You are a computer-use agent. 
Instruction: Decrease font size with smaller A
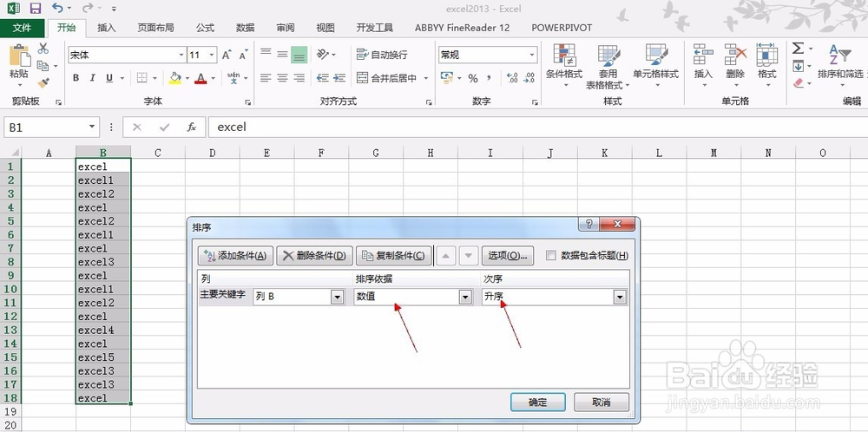[243, 55]
